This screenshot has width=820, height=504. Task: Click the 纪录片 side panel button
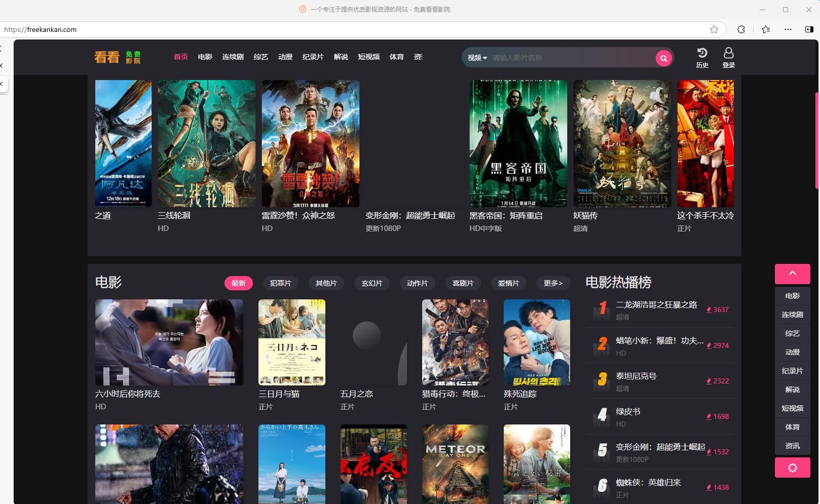click(792, 371)
